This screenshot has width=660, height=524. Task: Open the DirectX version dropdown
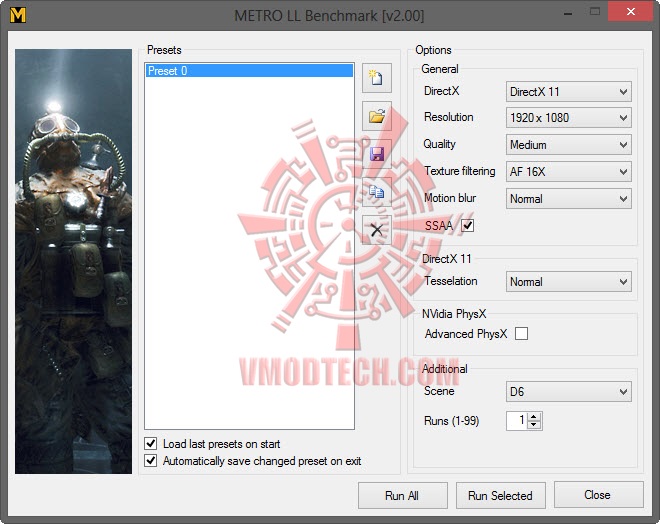568,92
